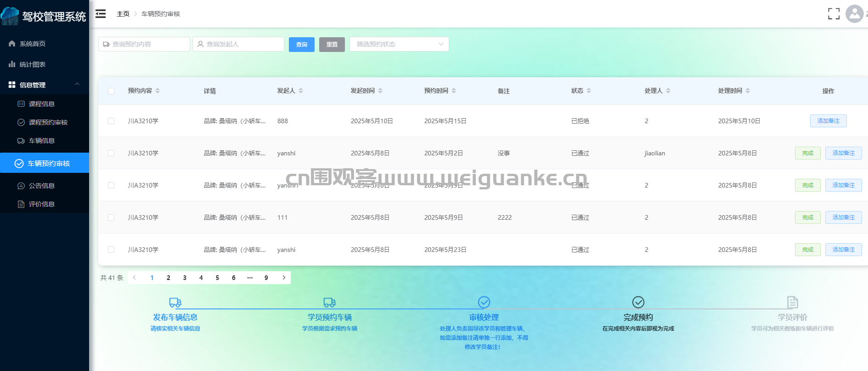The width and height of the screenshot is (868, 371).
Task: Check the row initiated by 111
Action: point(111,217)
